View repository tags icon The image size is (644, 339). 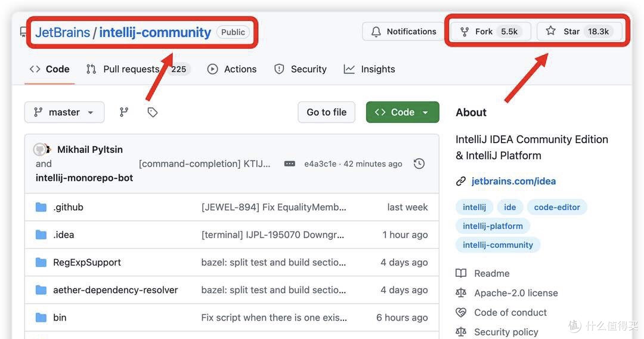tap(153, 112)
